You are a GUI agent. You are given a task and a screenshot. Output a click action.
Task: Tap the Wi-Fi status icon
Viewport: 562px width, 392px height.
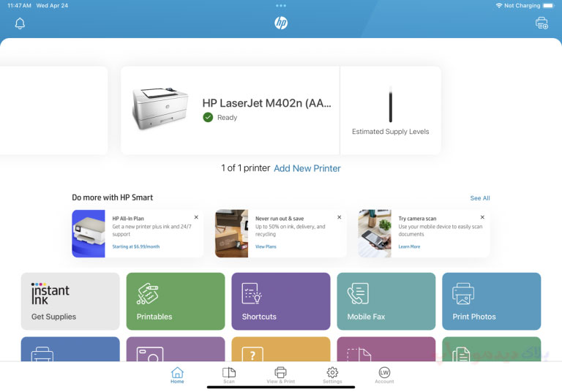498,6
